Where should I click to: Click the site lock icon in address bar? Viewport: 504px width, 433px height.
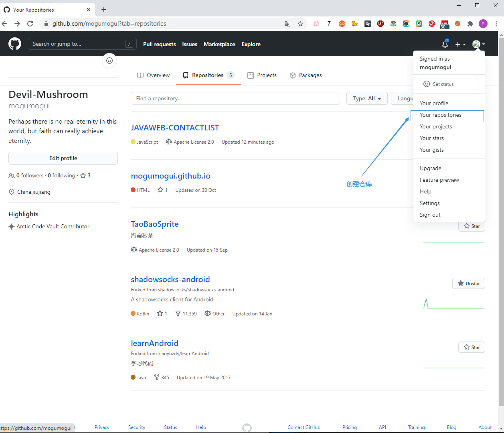[46, 24]
